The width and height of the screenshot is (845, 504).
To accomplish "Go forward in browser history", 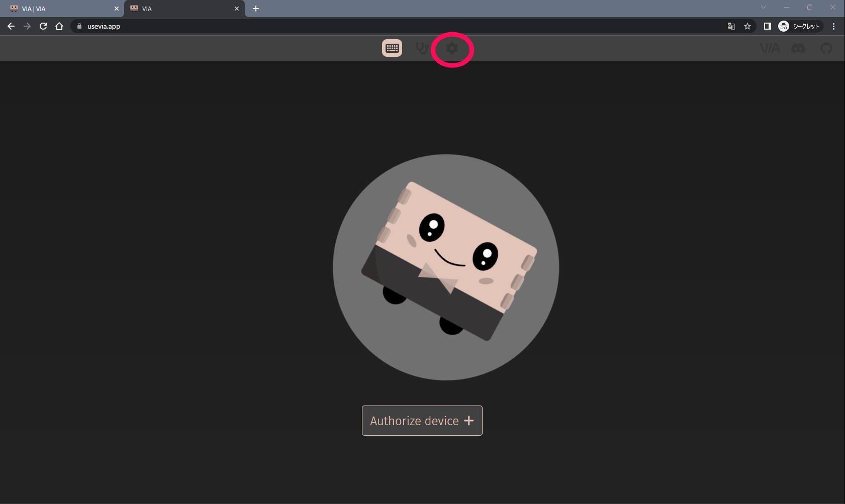I will 27,26.
